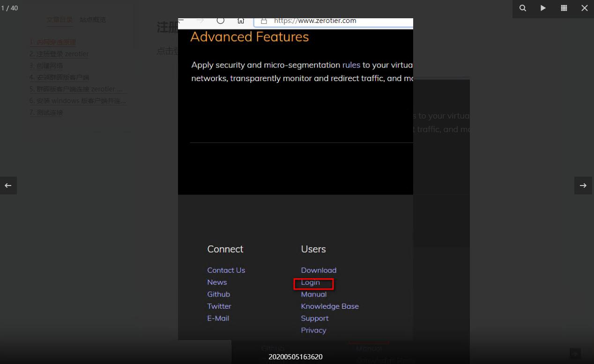Screen dimensions: 594x364
Task: Select '2. 注册登录 zerotier' in the dimmed page outline
Action: tap(59, 54)
